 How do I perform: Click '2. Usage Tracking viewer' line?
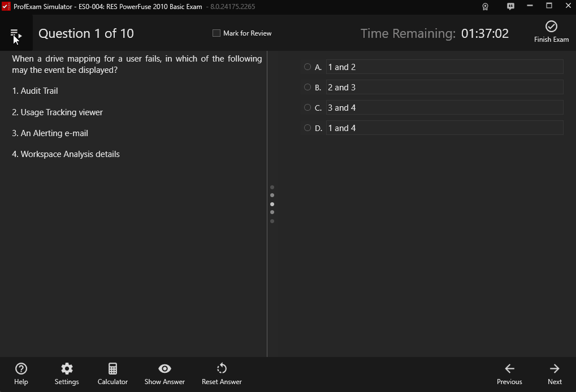57,112
